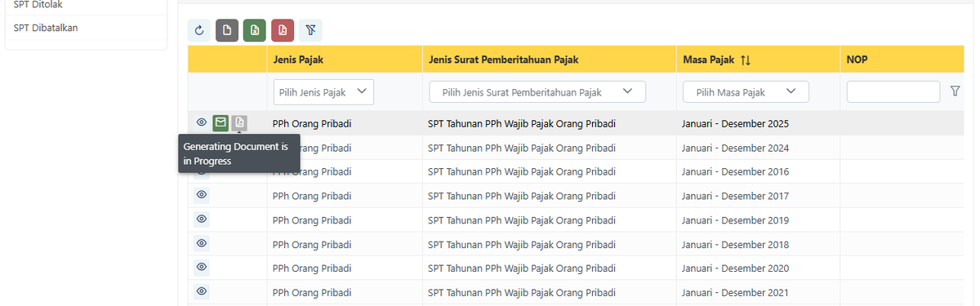This screenshot has width=980, height=306.
Task: Open the NOP column filter menu
Action: (x=955, y=92)
